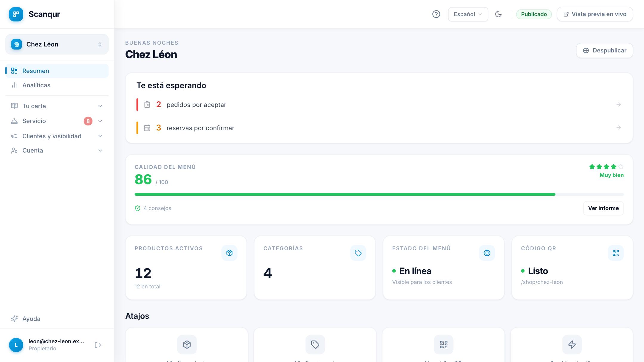Viewport: 644px width, 362px height.
Task: Click the menu quality progress bar
Action: pyautogui.click(x=379, y=194)
